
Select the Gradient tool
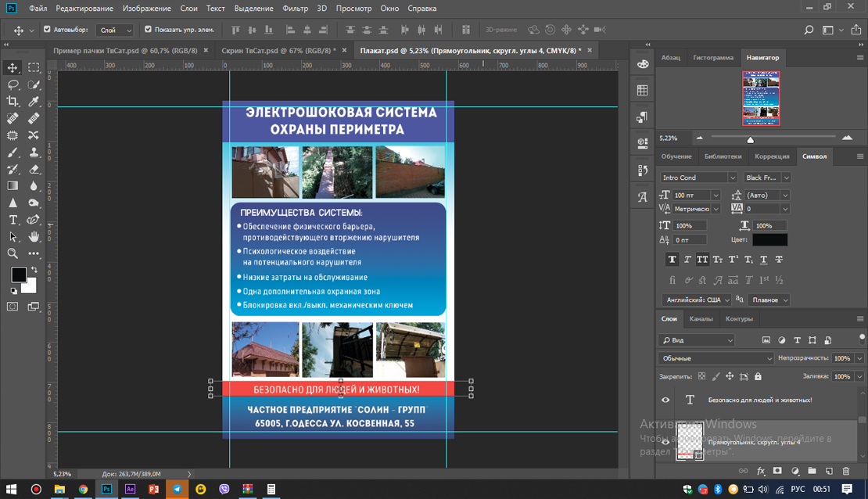tap(13, 186)
